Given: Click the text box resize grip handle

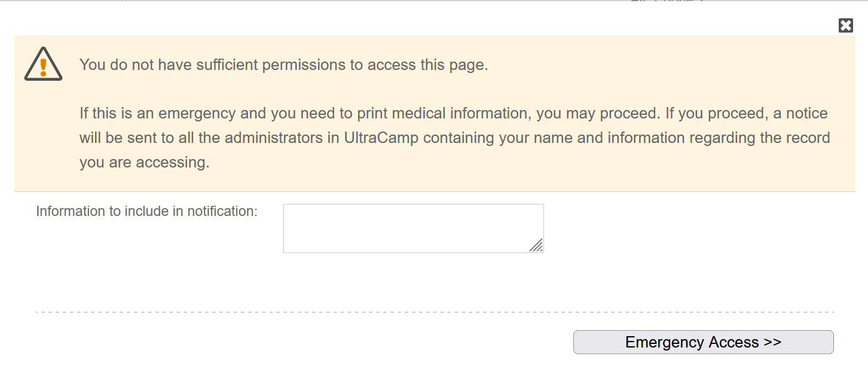Looking at the screenshot, I should tap(536, 245).
